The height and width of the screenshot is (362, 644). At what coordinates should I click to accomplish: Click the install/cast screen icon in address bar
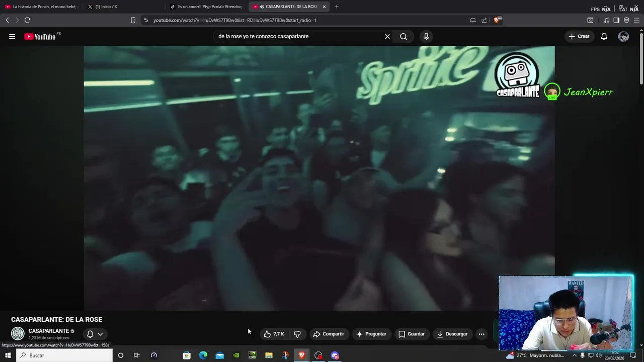(x=473, y=20)
